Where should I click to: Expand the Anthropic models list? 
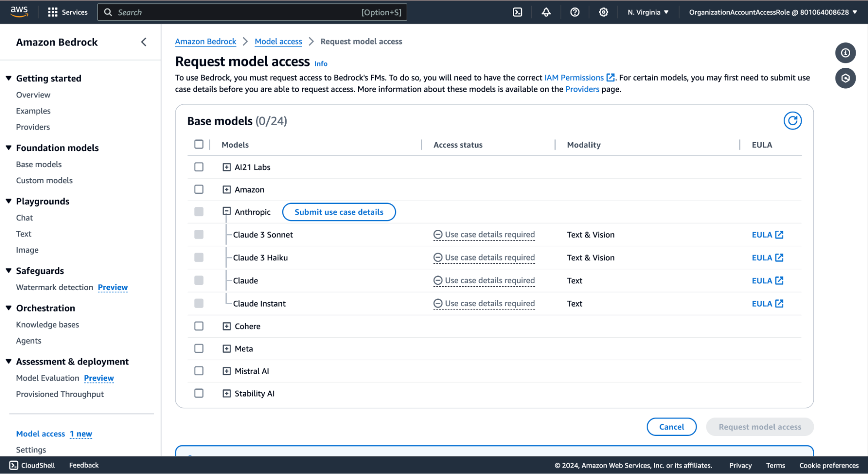pyautogui.click(x=226, y=212)
